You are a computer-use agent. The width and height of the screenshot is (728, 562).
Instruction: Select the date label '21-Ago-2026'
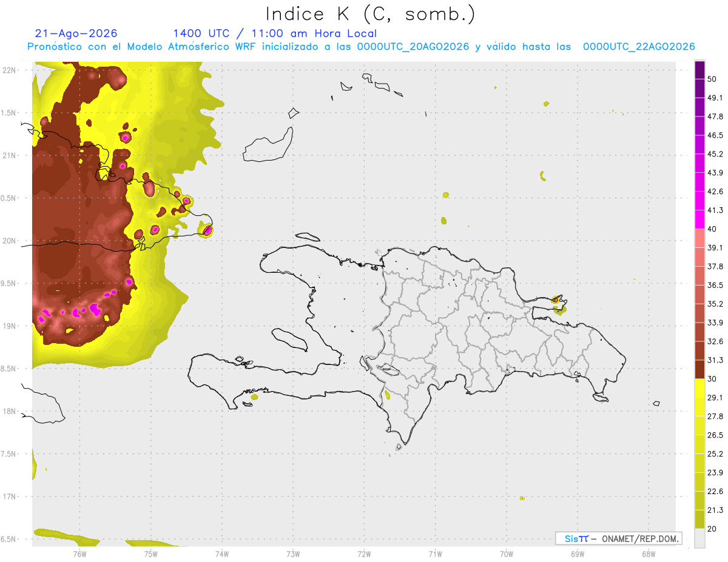tap(76, 33)
